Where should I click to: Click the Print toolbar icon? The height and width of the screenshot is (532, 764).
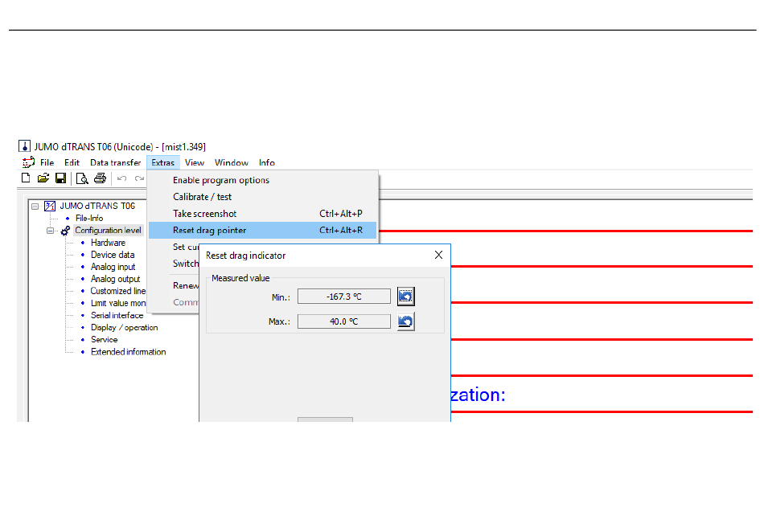point(100,178)
